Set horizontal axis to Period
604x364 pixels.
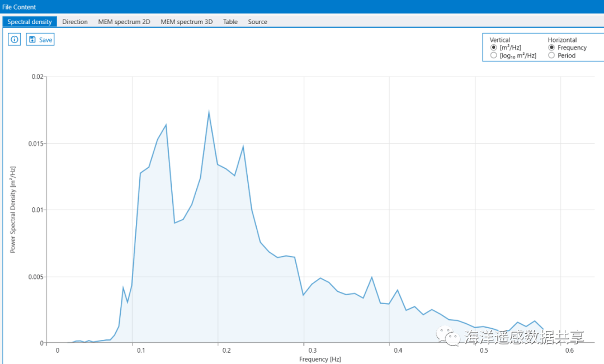click(552, 55)
